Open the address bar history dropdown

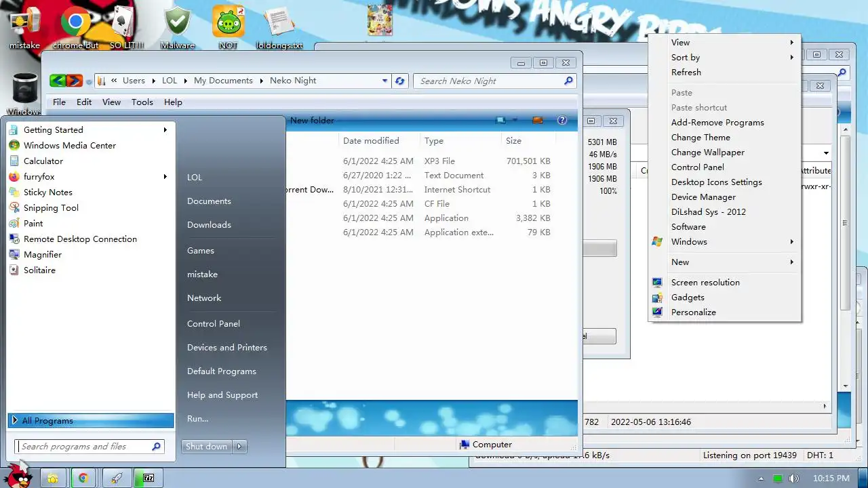(x=385, y=81)
